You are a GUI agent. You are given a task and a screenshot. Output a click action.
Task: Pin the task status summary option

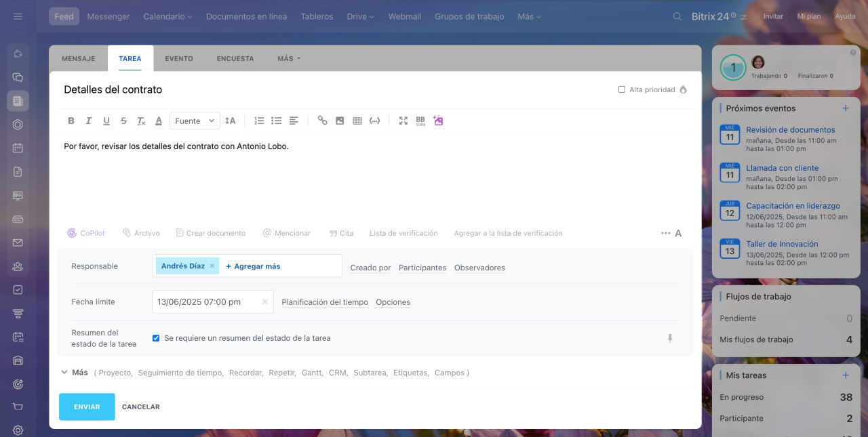click(x=670, y=338)
